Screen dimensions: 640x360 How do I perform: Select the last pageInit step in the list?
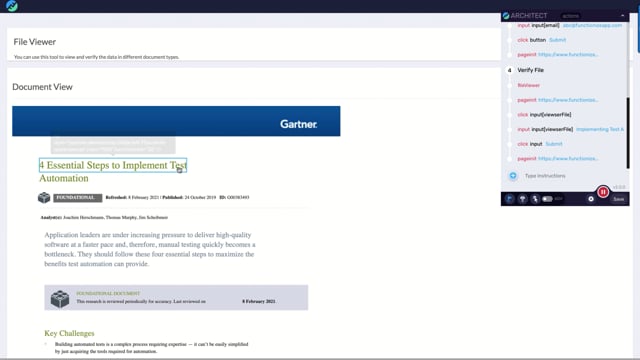tap(558, 158)
